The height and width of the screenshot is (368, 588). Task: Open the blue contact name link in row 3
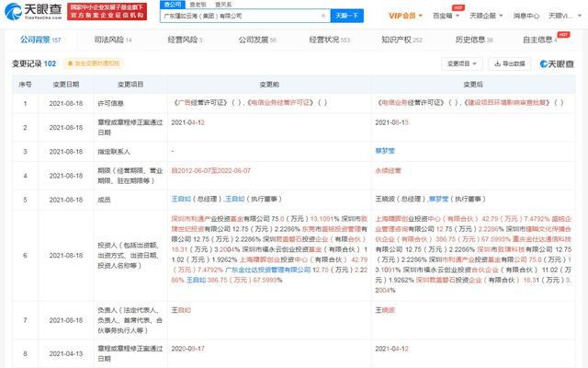pyautogui.click(x=385, y=151)
